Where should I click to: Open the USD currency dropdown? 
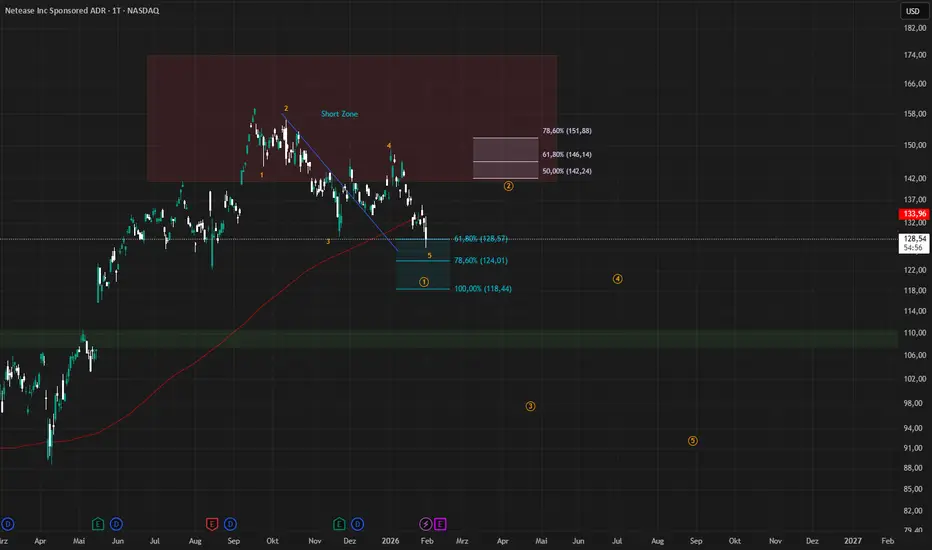coord(912,11)
